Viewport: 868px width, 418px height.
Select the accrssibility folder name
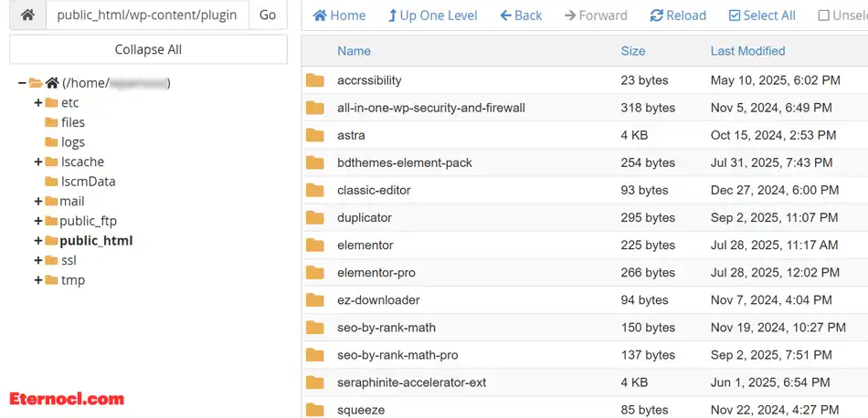pyautogui.click(x=369, y=80)
